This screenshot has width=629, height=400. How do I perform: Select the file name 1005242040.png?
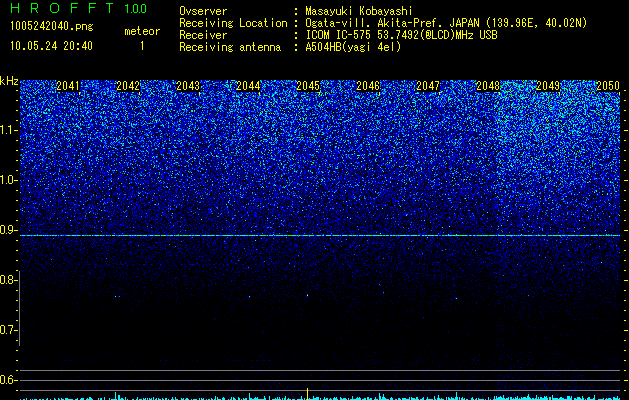pyautogui.click(x=51, y=27)
